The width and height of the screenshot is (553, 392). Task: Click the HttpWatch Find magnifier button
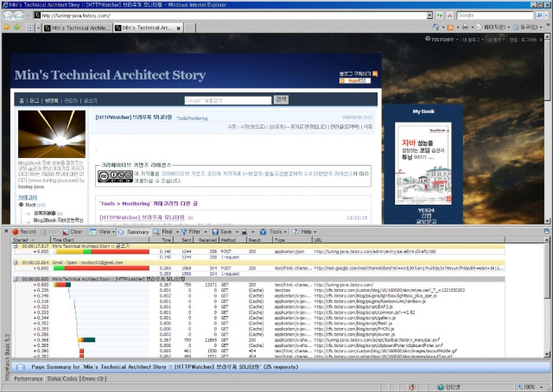(x=162, y=231)
